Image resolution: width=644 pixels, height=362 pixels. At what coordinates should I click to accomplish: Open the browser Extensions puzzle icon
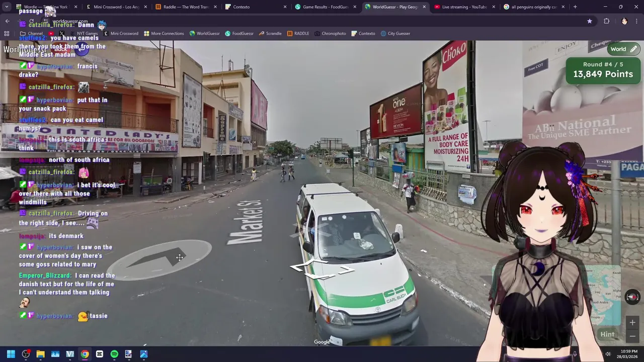point(606,21)
